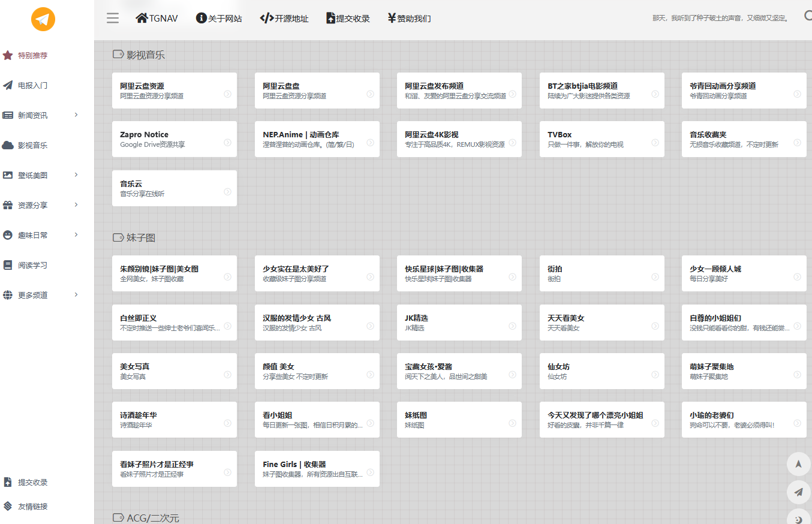Screen dimensions: 812x524
Task: Expand the 更多频道 sidebar submenu
Action: click(76, 295)
